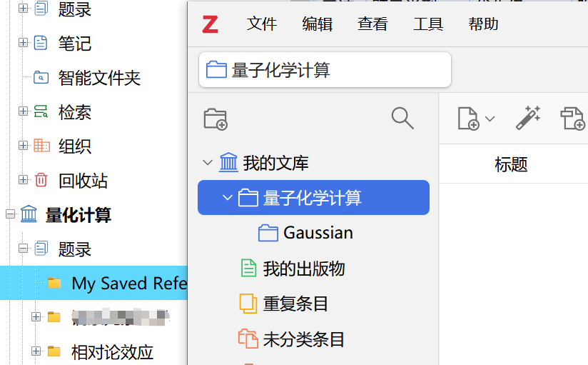Expand the 检索 tree node

coord(24,111)
